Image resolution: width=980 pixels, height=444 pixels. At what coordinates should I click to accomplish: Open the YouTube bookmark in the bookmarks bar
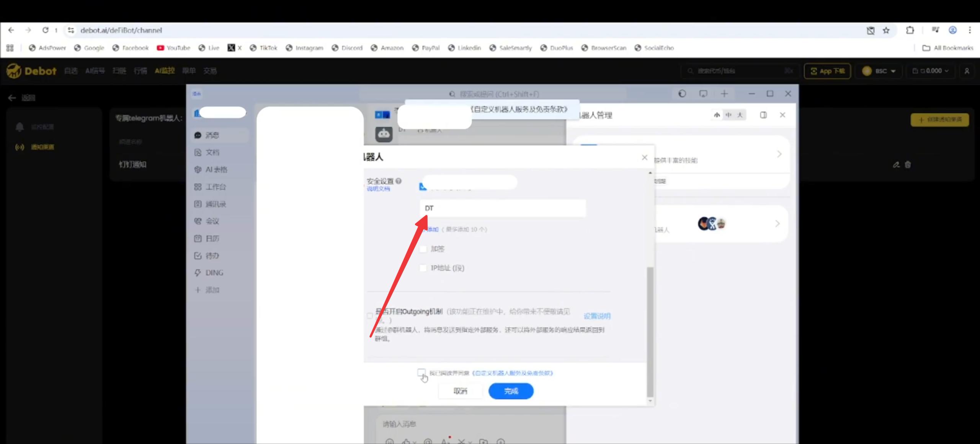click(173, 48)
